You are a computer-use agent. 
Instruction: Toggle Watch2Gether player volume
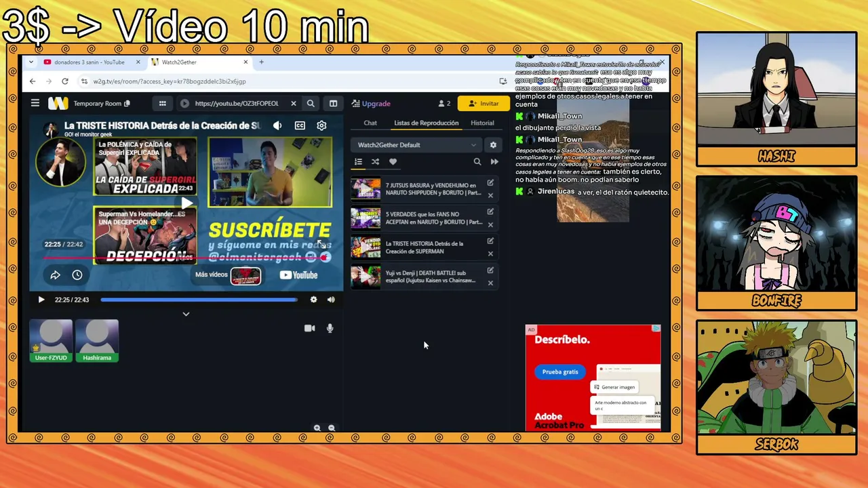[x=331, y=300]
